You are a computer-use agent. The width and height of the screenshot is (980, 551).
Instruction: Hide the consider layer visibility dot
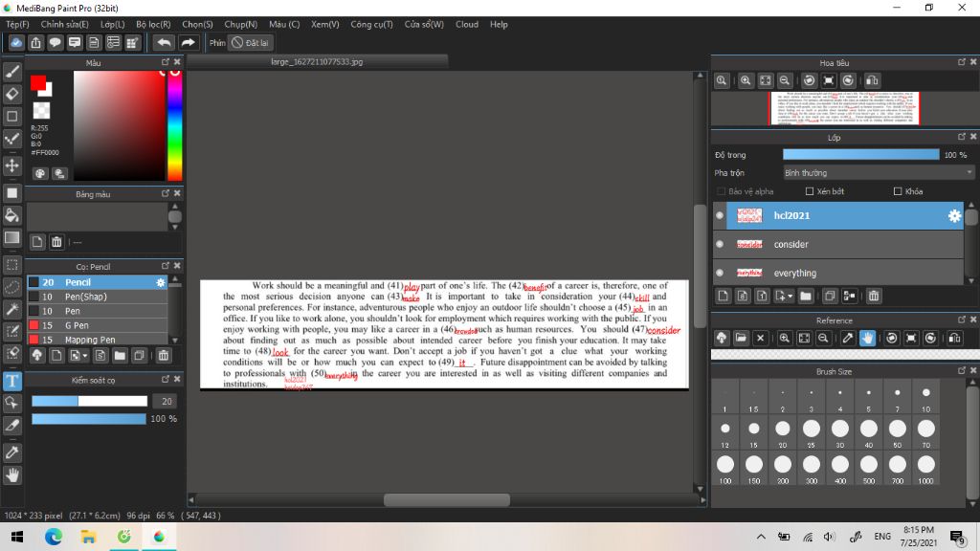tap(720, 244)
